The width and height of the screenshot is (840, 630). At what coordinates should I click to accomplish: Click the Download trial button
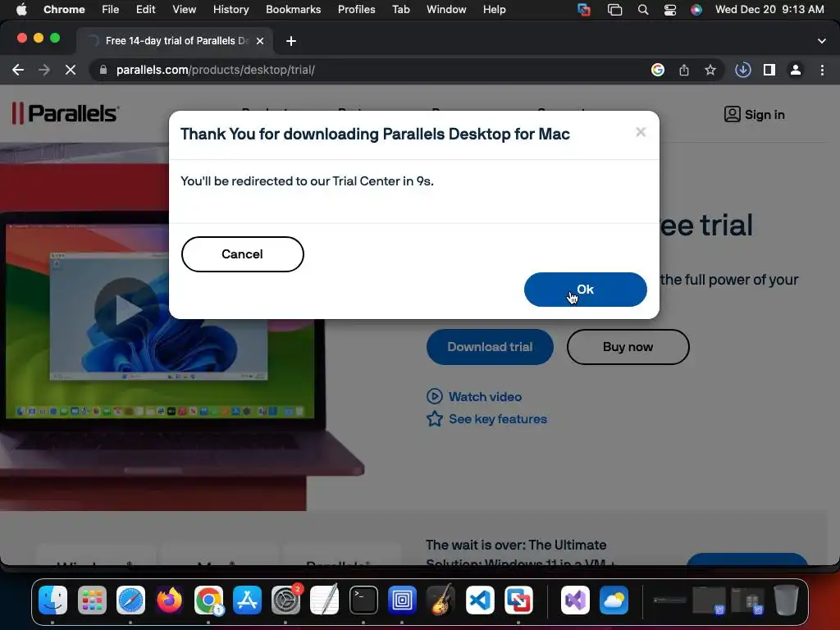pyautogui.click(x=490, y=347)
